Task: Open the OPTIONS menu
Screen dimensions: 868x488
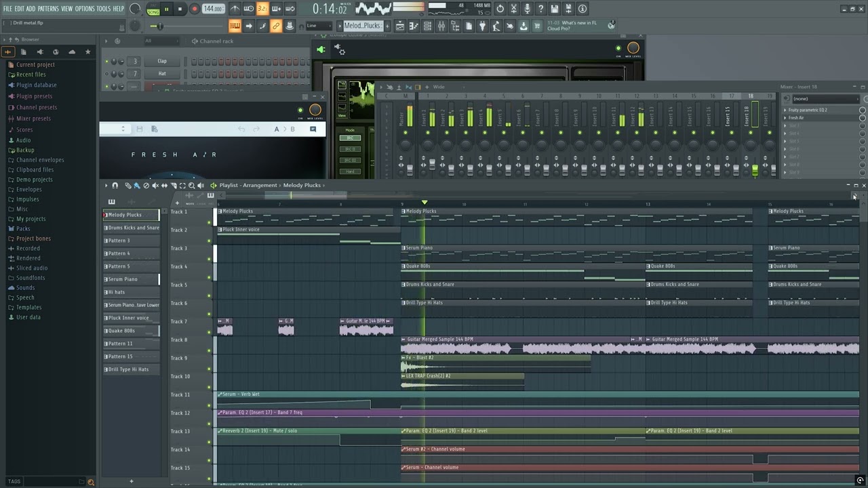Action: [85, 8]
